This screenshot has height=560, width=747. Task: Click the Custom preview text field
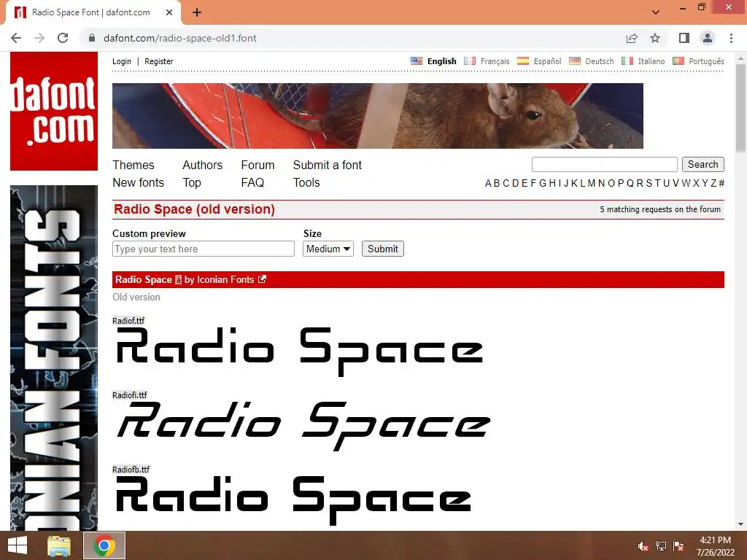click(204, 249)
